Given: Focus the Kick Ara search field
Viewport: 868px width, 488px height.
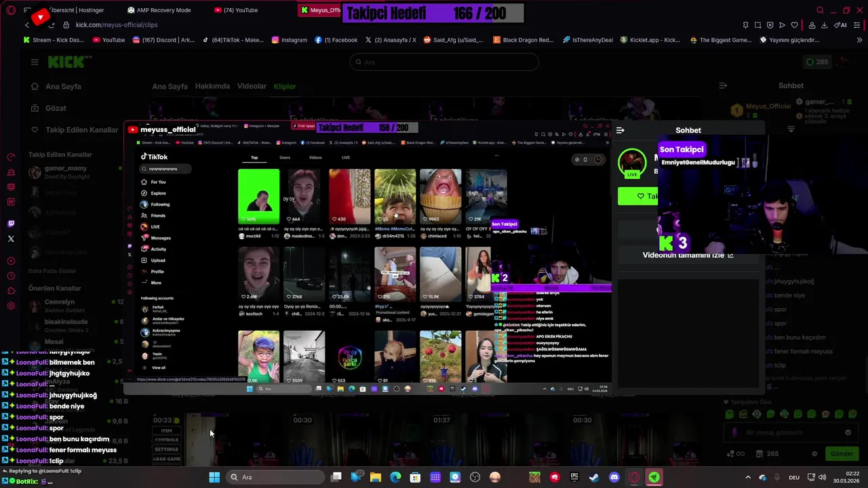Looking at the screenshot, I should click(x=444, y=62).
